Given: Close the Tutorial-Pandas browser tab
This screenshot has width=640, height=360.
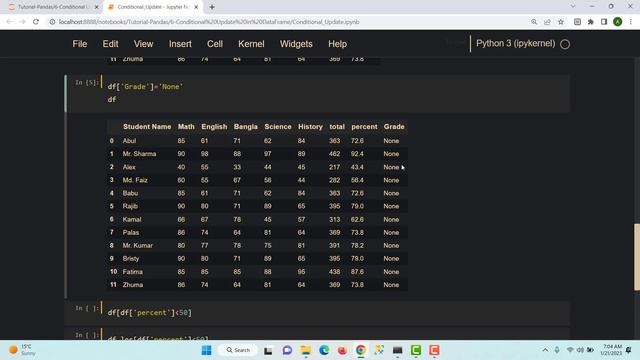Looking at the screenshot, I should click(x=97, y=7).
